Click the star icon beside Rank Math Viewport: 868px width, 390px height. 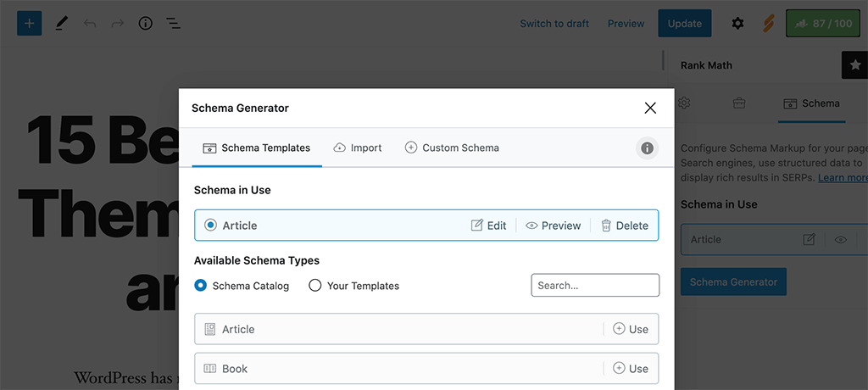coord(854,65)
